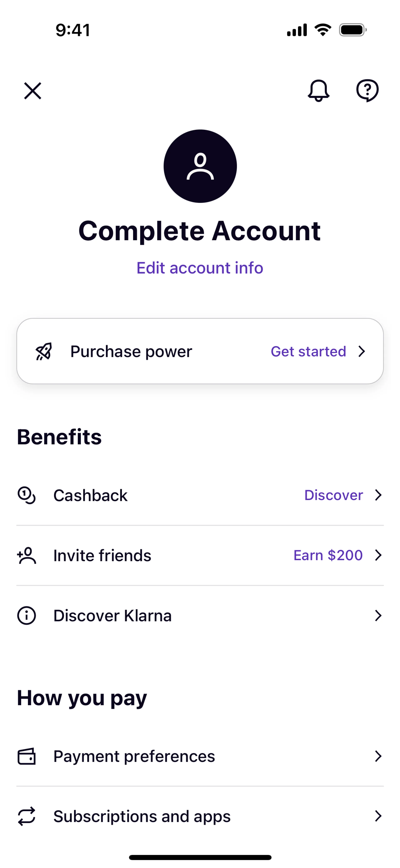The height and width of the screenshot is (868, 400).
Task: Tap the Cashback coins icon
Action: point(27,495)
